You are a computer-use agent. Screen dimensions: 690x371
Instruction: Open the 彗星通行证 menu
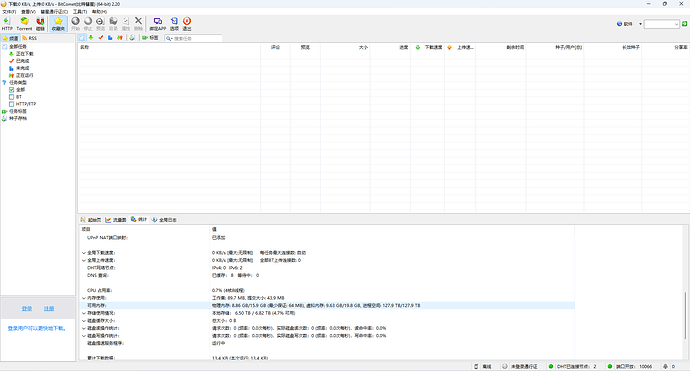[54, 11]
